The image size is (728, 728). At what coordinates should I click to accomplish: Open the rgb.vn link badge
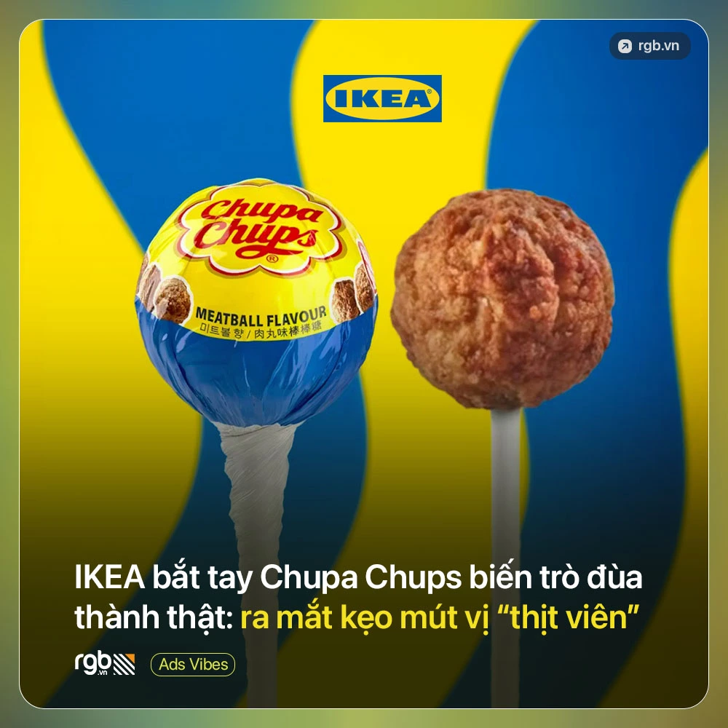(649, 46)
